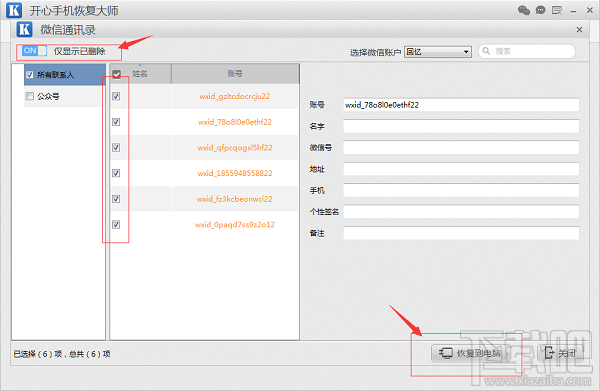Screen dimensions: 600x391
Task: Select contact wxid_qfpcqogsl5hf22
Action: [235, 148]
